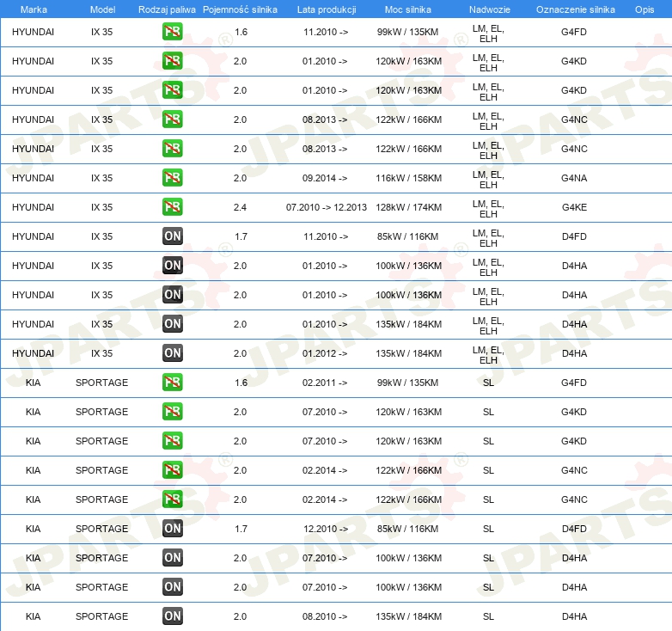The height and width of the screenshot is (631, 672).
Task: Click the PB fuel icon for Hyundai IX 35 1.6
Action: click(172, 33)
